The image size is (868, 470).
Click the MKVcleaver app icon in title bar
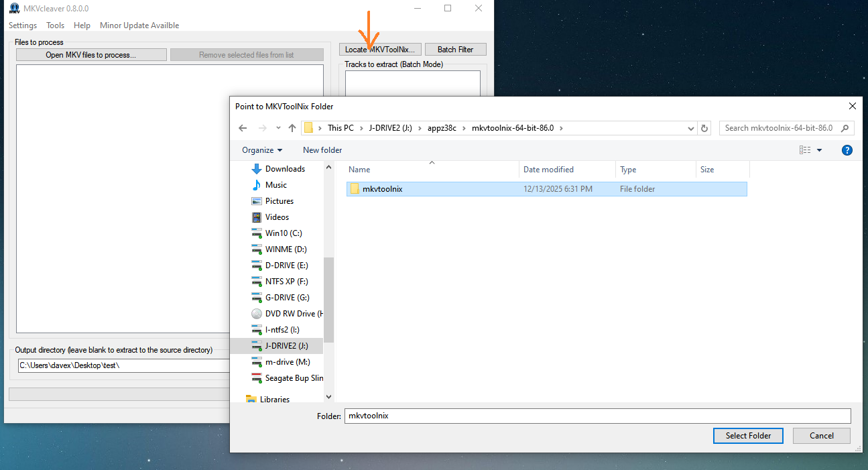coord(14,8)
